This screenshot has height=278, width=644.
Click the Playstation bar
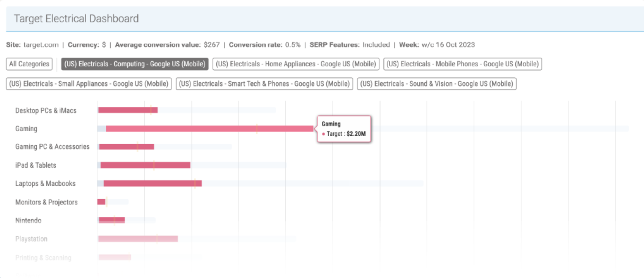tap(138, 239)
